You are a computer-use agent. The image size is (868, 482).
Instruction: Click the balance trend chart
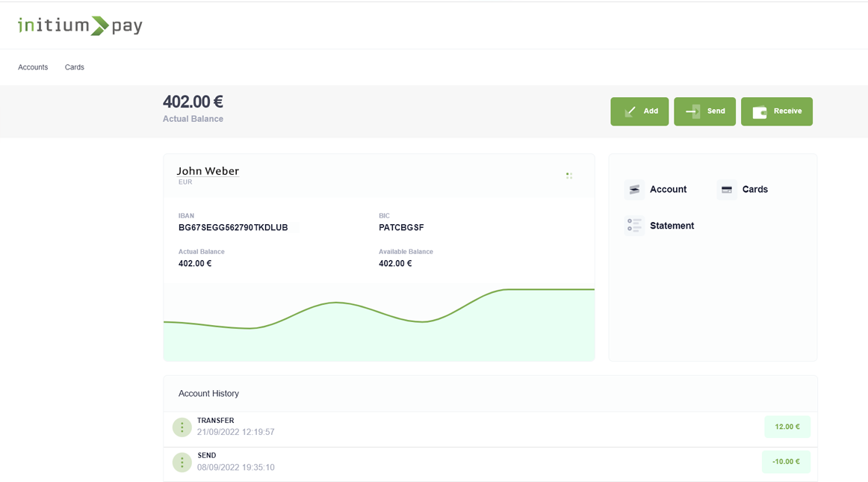coord(379,322)
